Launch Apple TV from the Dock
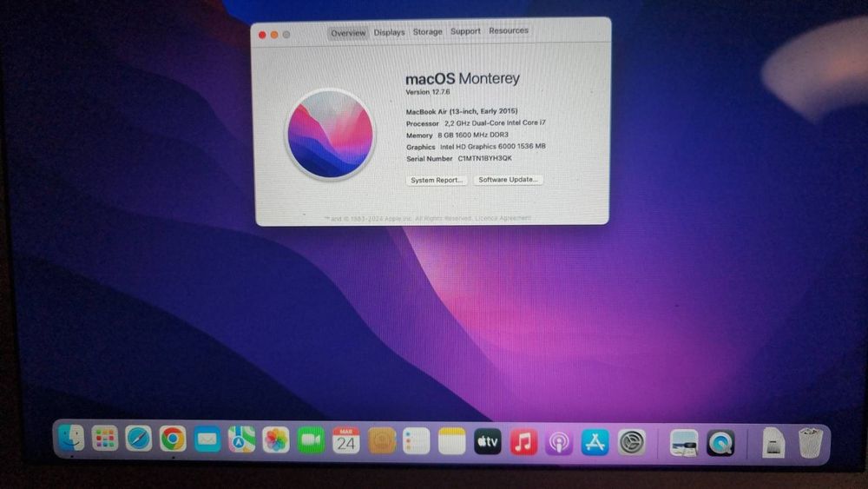This screenshot has height=489, width=868. [x=488, y=442]
